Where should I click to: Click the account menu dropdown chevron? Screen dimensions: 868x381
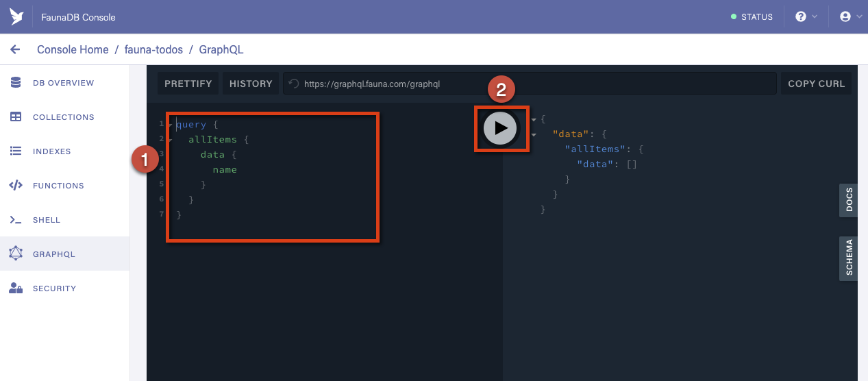click(x=859, y=17)
